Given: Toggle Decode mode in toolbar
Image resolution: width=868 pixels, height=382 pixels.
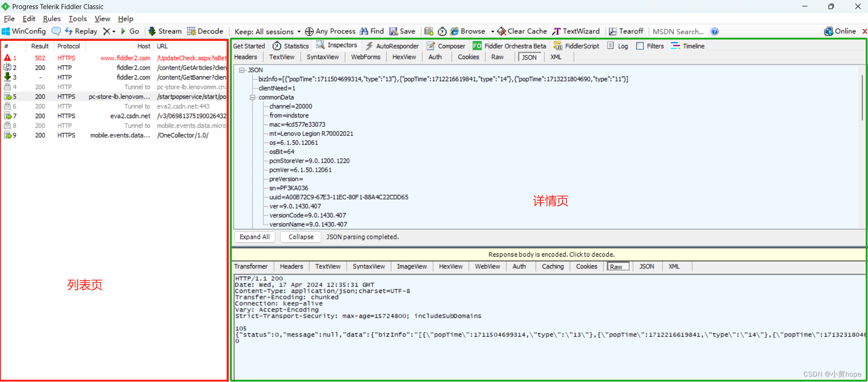Looking at the screenshot, I should pyautogui.click(x=205, y=31).
